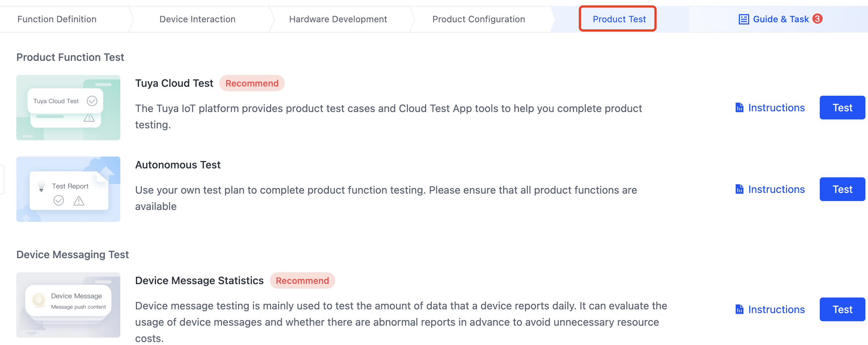Click the Test Report thumbnail image
Image resolution: width=868 pixels, height=345 pixels.
68,189
